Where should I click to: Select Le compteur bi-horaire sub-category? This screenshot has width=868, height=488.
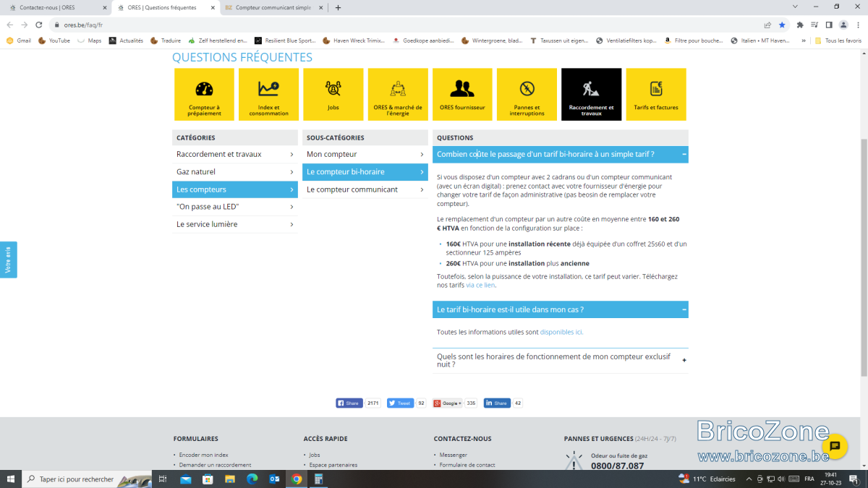365,171
